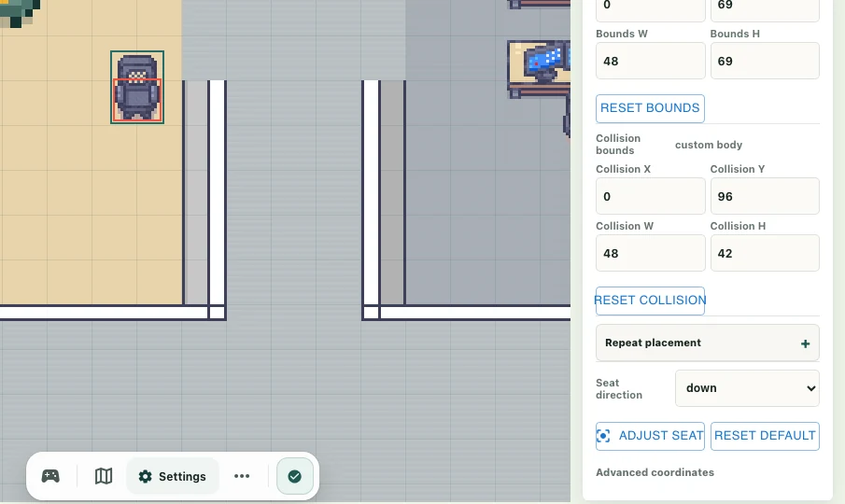The height and width of the screenshot is (504, 845).
Task: Select the chair object on the floor
Action: [x=137, y=87]
